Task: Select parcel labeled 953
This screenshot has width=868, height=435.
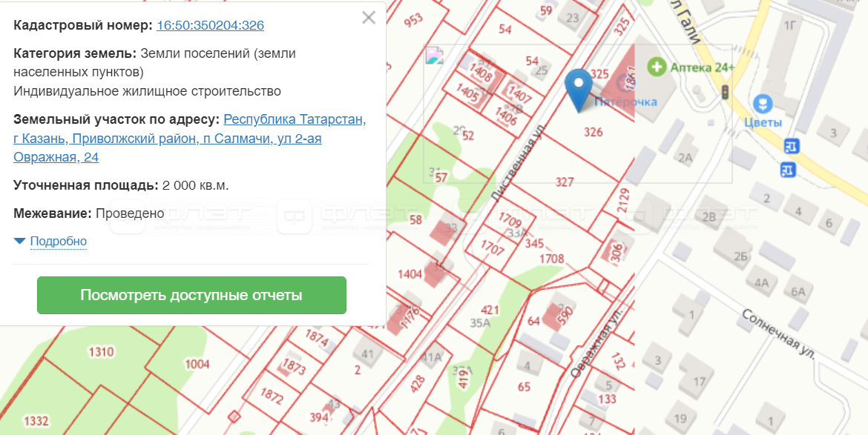Action: [413, 20]
